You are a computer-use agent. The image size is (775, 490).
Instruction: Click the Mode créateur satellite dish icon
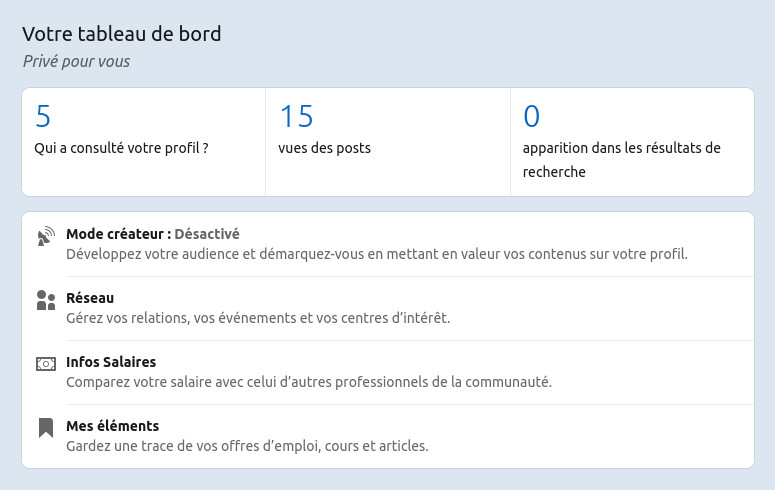[x=46, y=236]
